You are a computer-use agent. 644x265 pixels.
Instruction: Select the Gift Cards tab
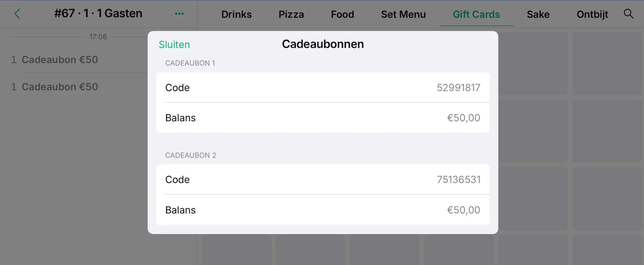(x=476, y=14)
